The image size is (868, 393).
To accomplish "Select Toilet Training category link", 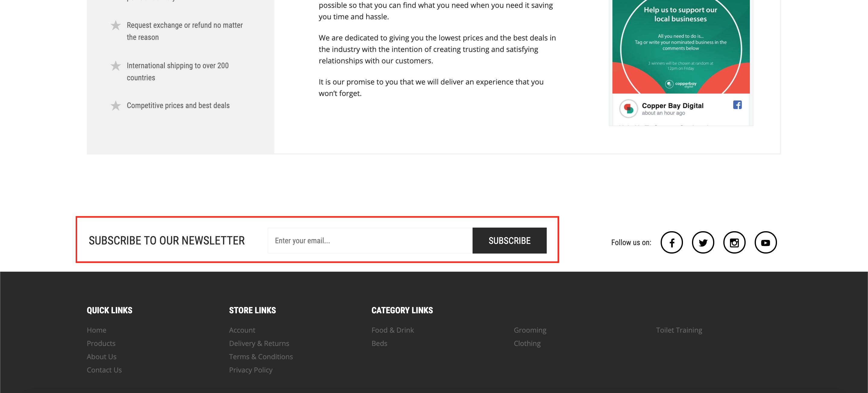I will click(679, 330).
